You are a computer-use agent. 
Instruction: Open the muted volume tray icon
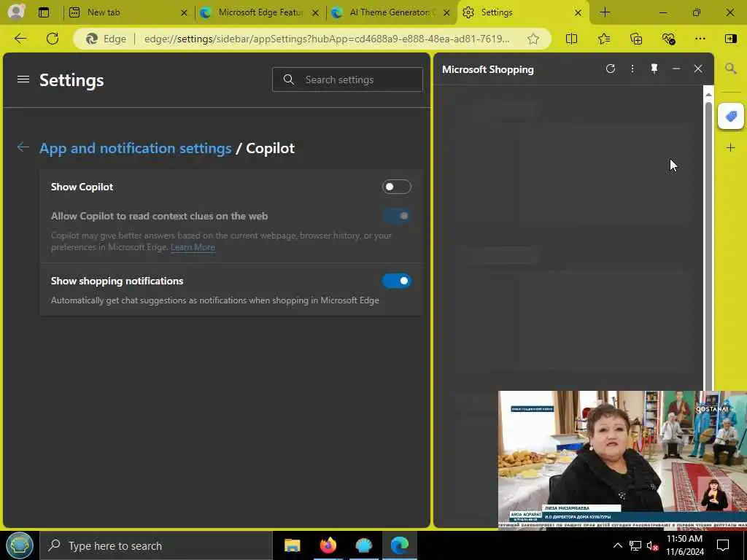[652, 545]
